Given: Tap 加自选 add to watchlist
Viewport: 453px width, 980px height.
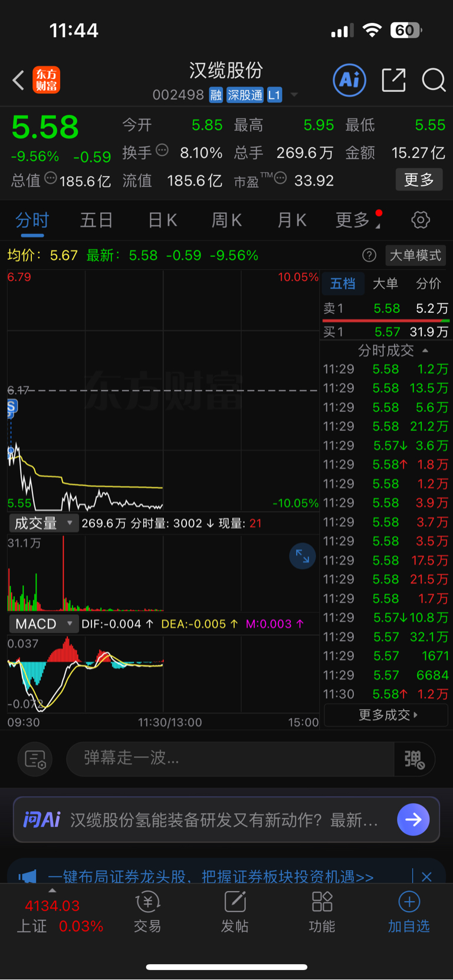Looking at the screenshot, I should [x=409, y=912].
